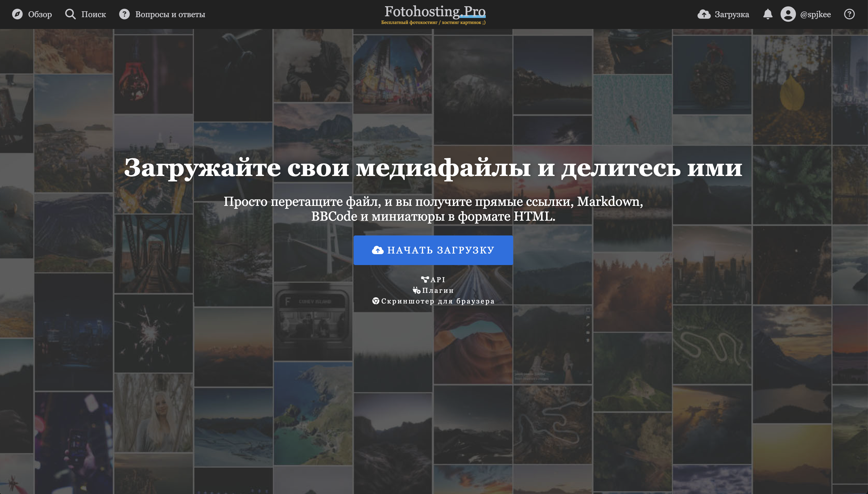868x494 pixels.
Task: Click the compass icon next to Обзор
Action: (x=17, y=14)
